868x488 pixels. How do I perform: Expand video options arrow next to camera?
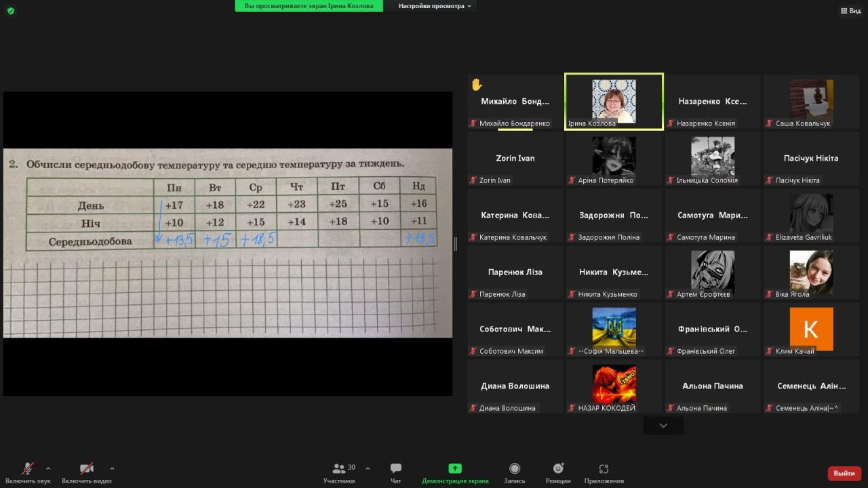(112, 468)
